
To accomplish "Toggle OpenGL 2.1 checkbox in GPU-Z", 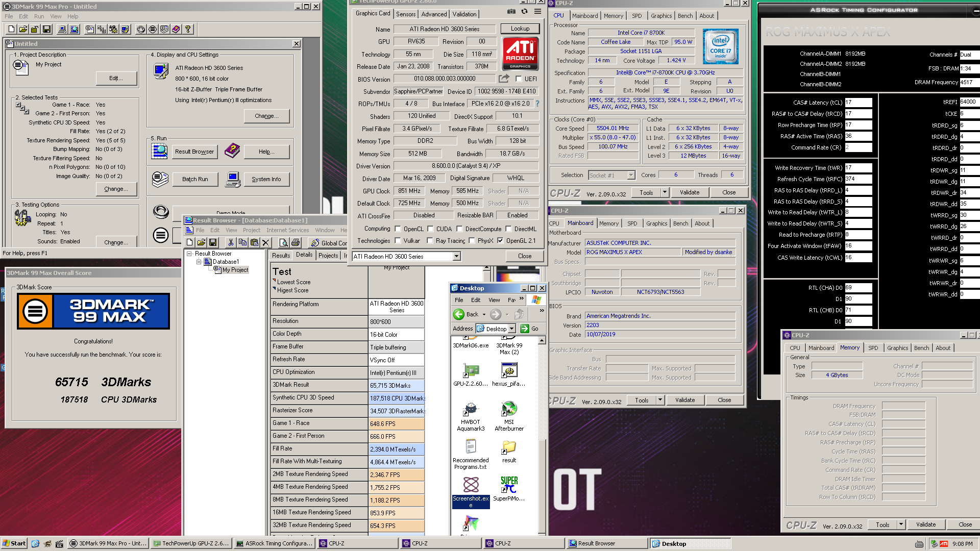I will [x=500, y=241].
